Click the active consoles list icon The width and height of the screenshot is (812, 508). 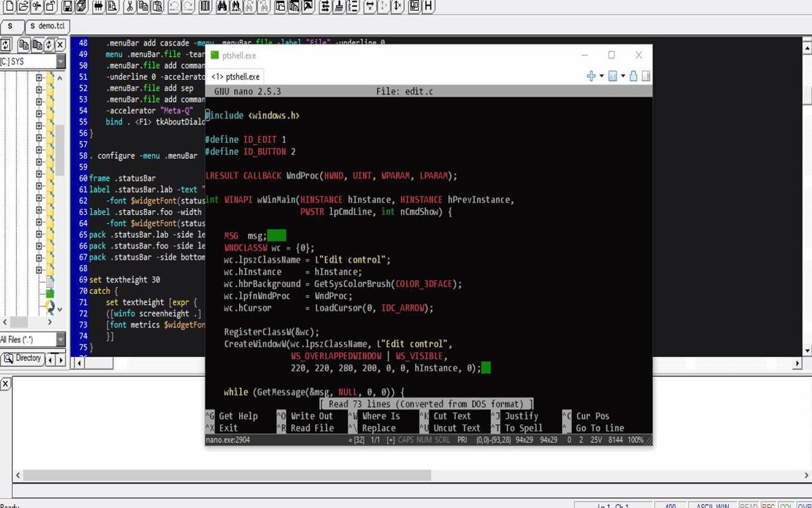613,76
